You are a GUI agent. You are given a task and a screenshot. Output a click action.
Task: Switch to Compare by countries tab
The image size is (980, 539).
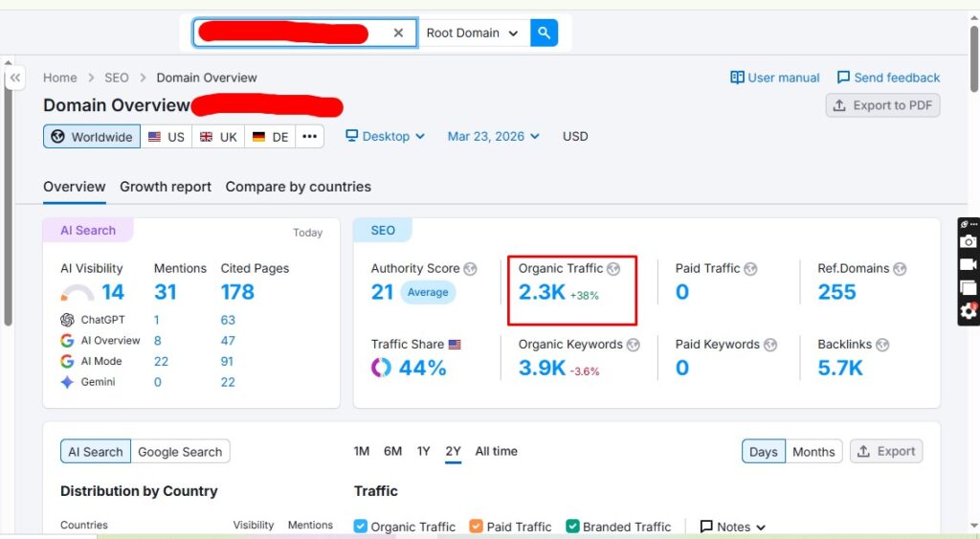[x=299, y=187]
